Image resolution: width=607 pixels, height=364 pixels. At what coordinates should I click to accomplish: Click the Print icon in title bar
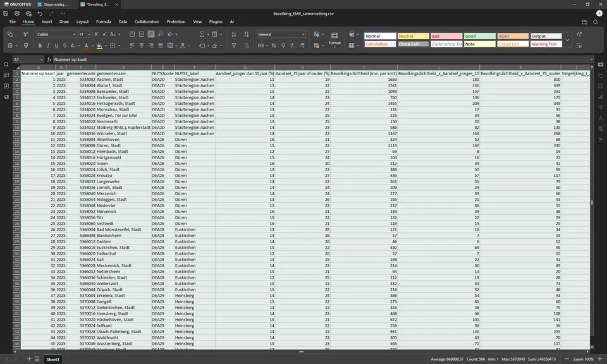17,13
